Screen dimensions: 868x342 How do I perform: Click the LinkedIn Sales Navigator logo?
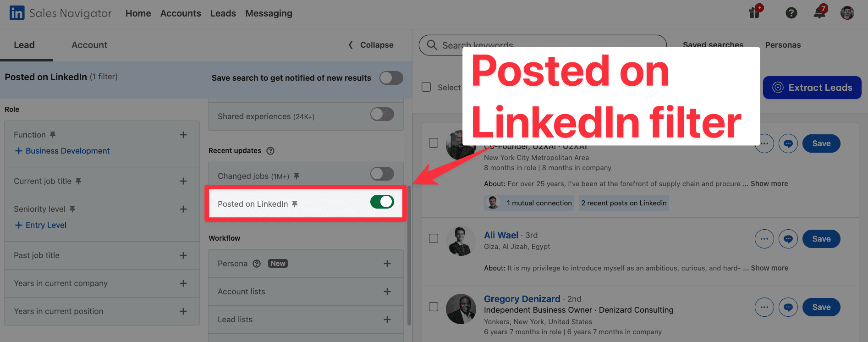point(60,13)
